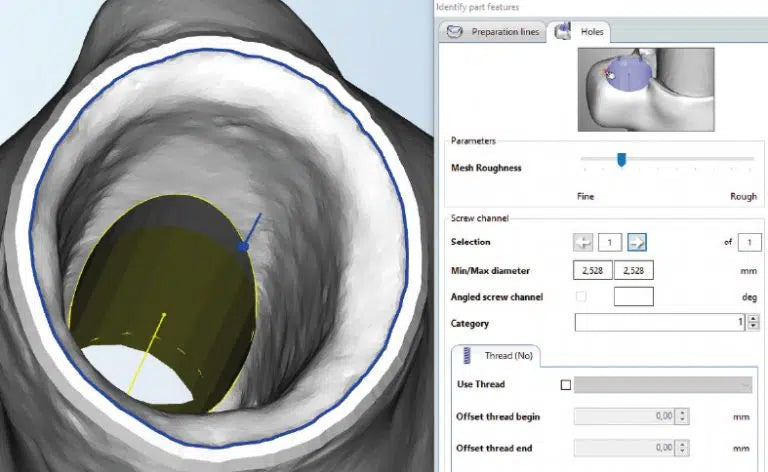The height and width of the screenshot is (472, 768).
Task: Switch to the Preparation lines tab
Action: [x=496, y=32]
